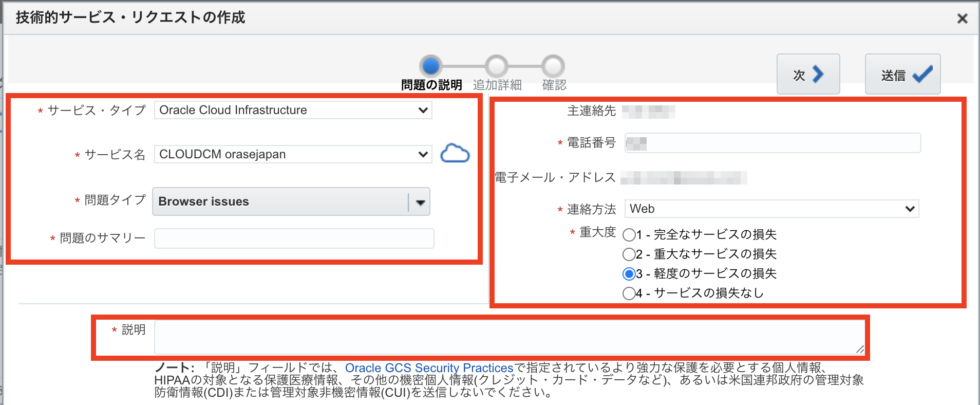Select severity 2 - 重大なサービスの損失
980x405 pixels.
pos(629,254)
